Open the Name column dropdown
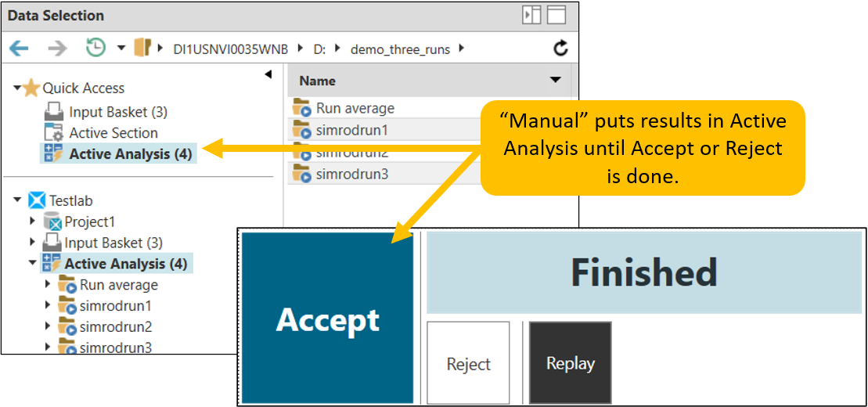This screenshot has width=868, height=407. [x=556, y=80]
